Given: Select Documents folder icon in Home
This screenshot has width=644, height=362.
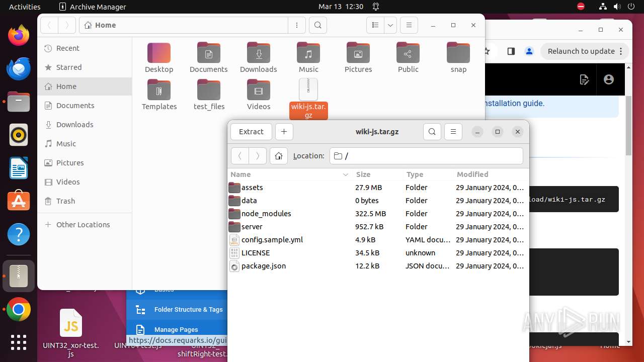Looking at the screenshot, I should coord(209,53).
